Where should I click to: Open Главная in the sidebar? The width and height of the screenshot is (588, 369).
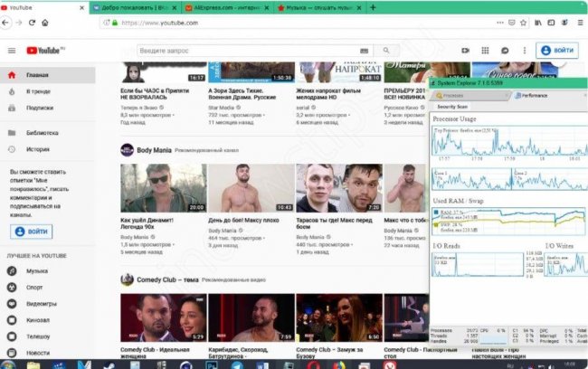[37, 77]
